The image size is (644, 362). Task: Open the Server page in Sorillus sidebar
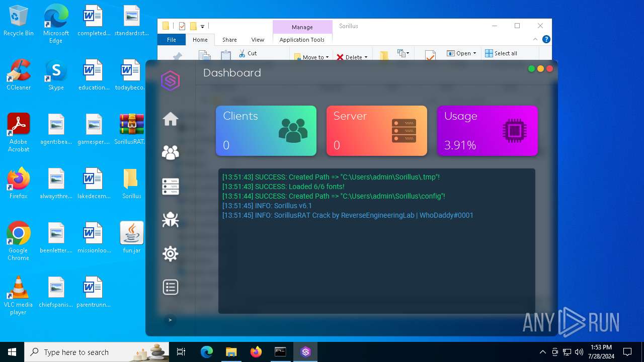click(171, 186)
